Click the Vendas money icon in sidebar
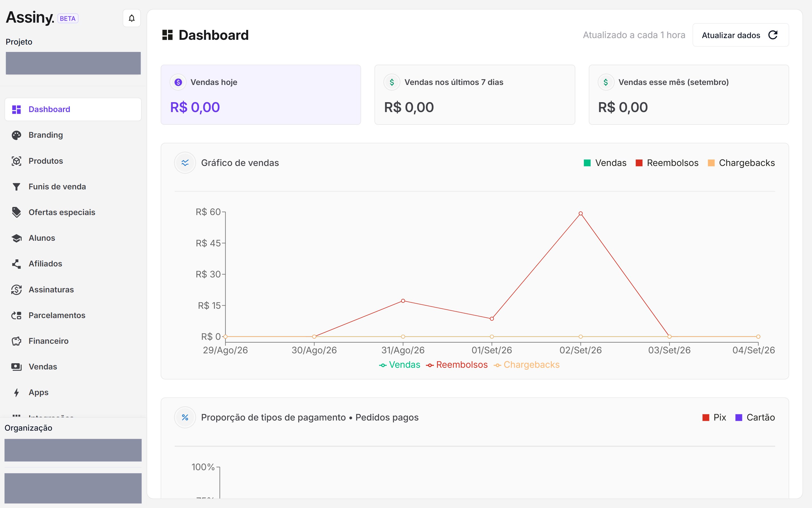 pos(16,367)
